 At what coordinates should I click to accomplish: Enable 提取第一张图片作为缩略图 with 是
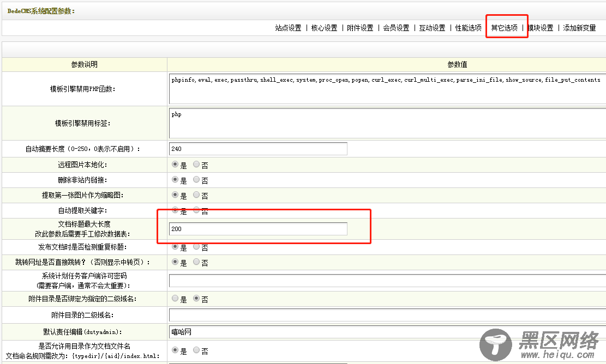tap(175, 195)
